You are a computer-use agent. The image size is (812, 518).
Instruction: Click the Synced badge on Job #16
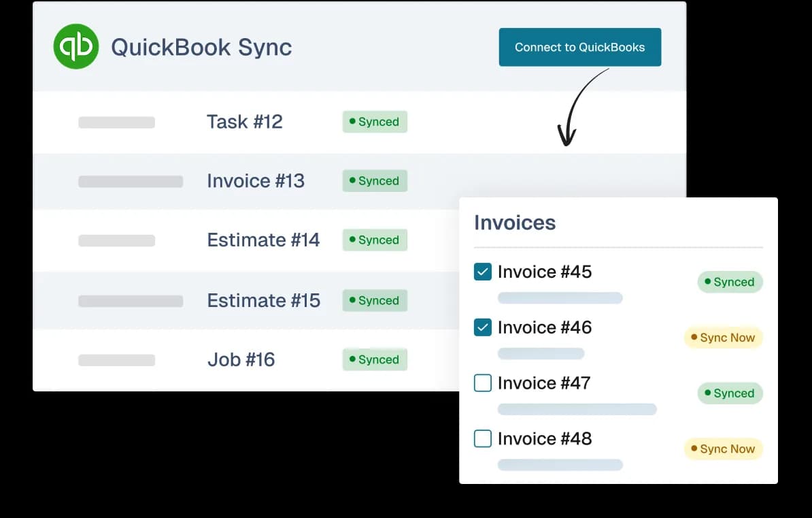375,359
